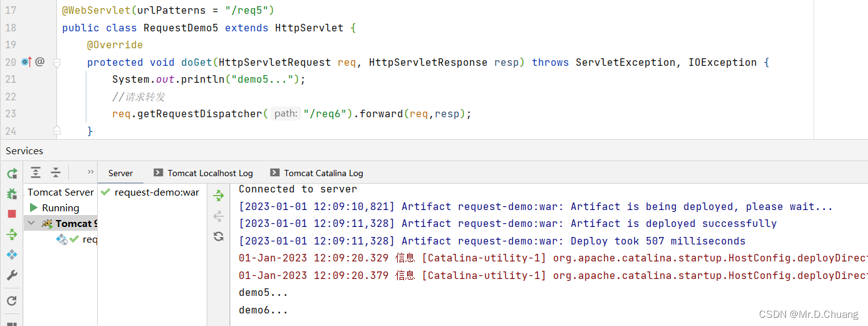The width and height of the screenshot is (868, 326).
Task: Expand all services tree nodes
Action: 36,172
